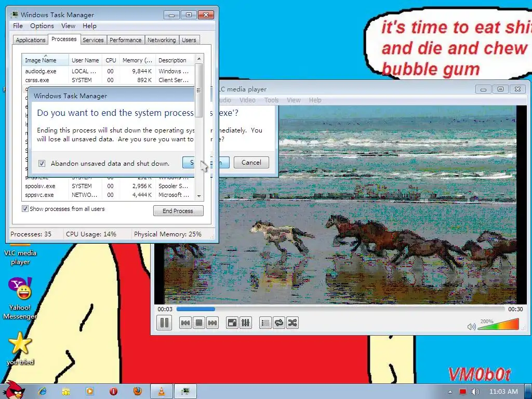Sort processes by Description column

[x=175, y=60]
